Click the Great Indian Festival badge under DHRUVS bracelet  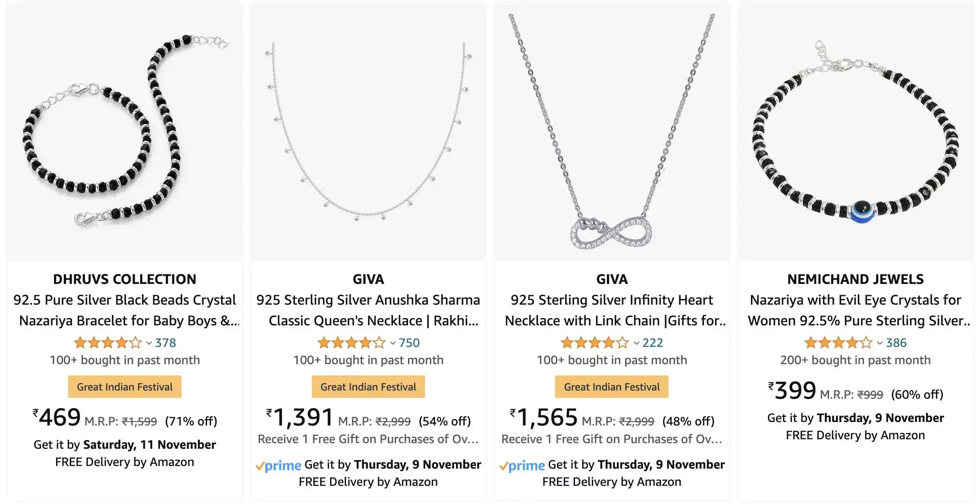pyautogui.click(x=125, y=387)
